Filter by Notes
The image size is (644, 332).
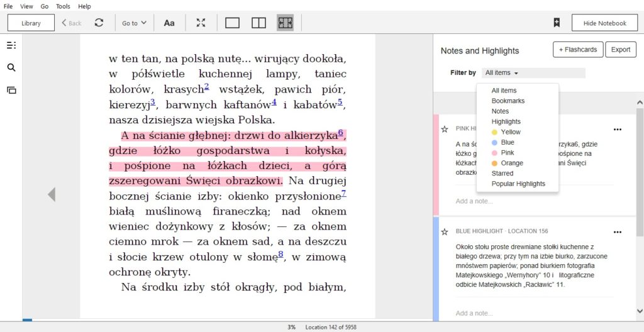pyautogui.click(x=500, y=111)
